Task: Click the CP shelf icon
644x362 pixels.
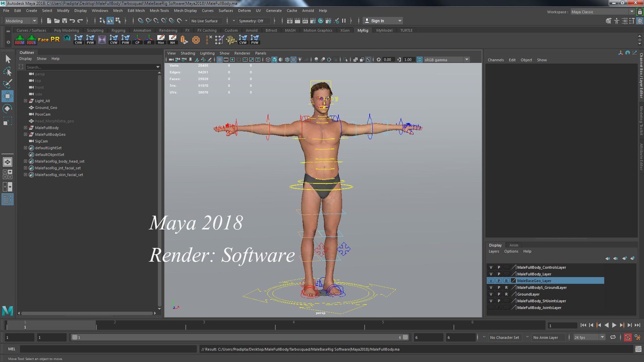Action: pos(137,40)
